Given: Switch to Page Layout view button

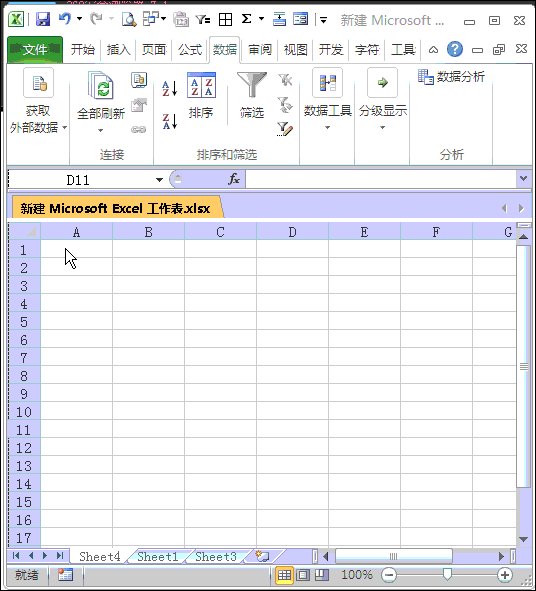Looking at the screenshot, I should (303, 575).
